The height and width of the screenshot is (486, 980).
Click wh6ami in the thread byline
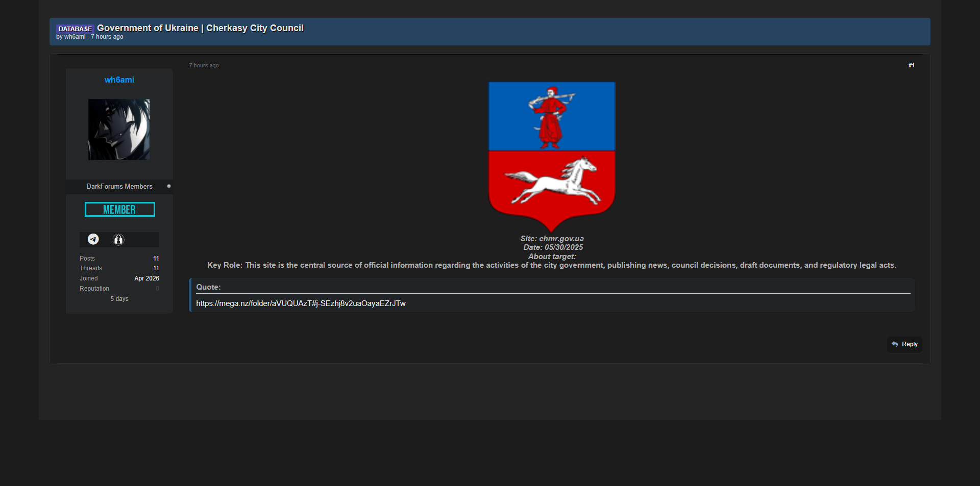pyautogui.click(x=75, y=37)
